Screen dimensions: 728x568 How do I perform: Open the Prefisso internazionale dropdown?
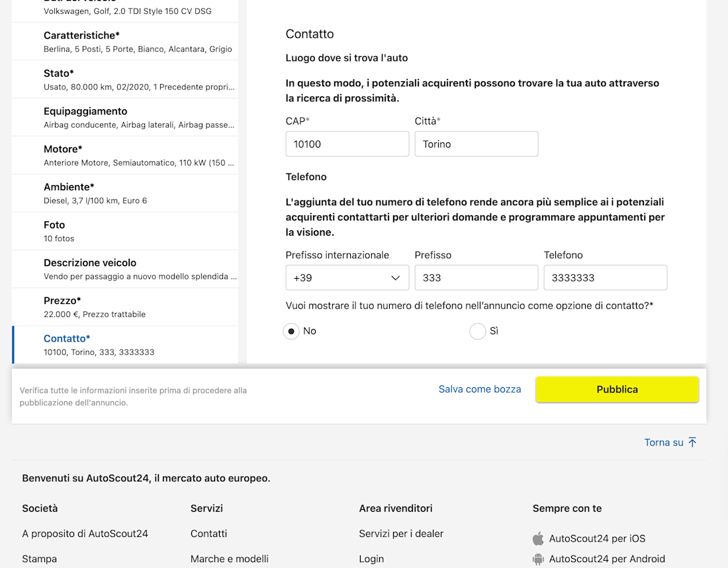347,278
